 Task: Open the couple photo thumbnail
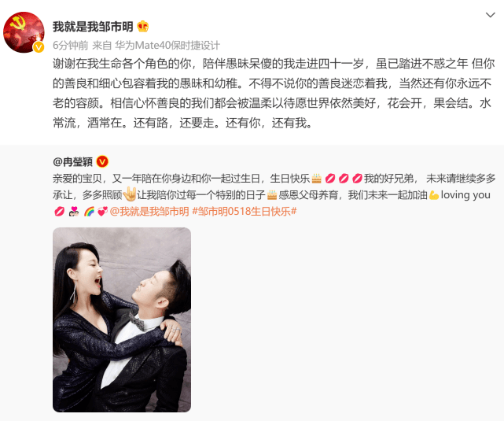[x=122, y=319]
